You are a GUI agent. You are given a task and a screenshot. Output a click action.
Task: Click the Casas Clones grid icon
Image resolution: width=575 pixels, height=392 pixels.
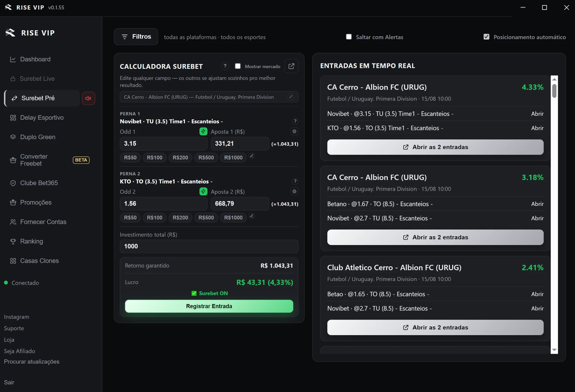tap(13, 261)
